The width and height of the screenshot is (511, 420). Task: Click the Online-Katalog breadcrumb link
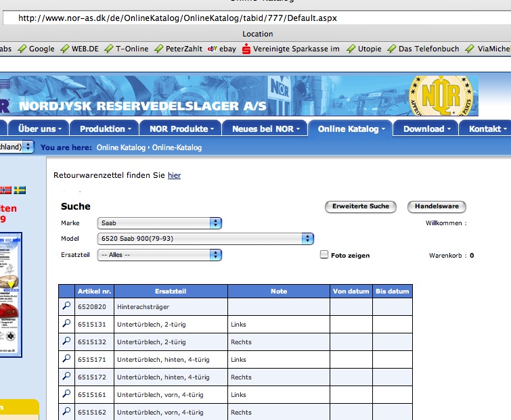177,147
